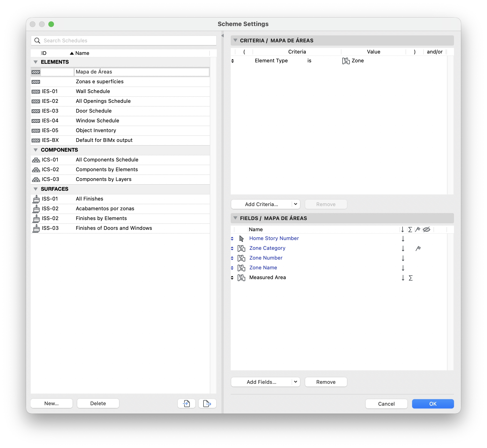Screen dimensions: 487x448
Task: Collapse the COMPONENTS group
Action: pos(36,150)
